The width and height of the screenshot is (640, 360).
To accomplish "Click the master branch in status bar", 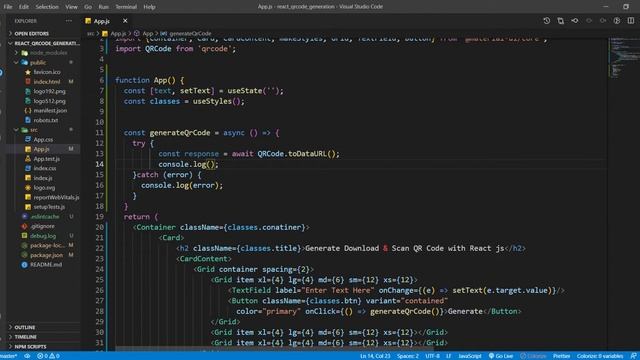I will [x=9, y=356].
